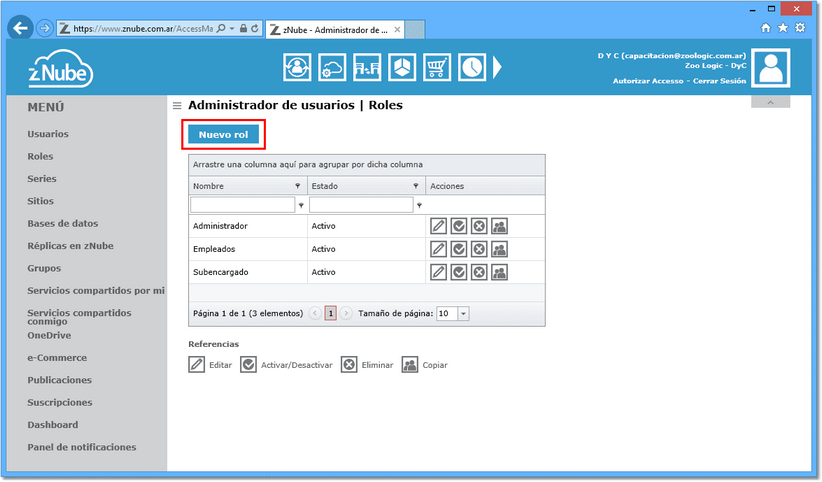Select the Subencargado name cell

(247, 272)
